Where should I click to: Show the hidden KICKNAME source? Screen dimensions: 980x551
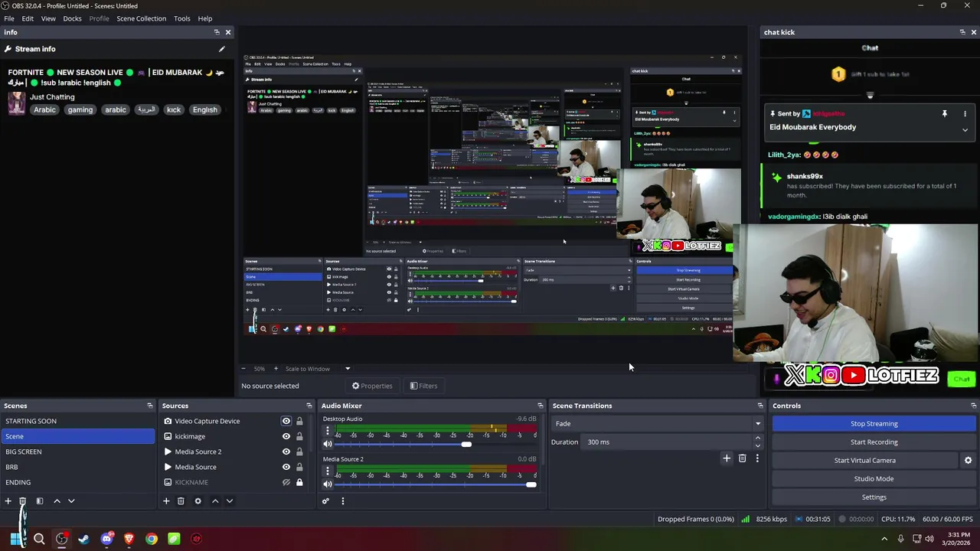tap(286, 482)
